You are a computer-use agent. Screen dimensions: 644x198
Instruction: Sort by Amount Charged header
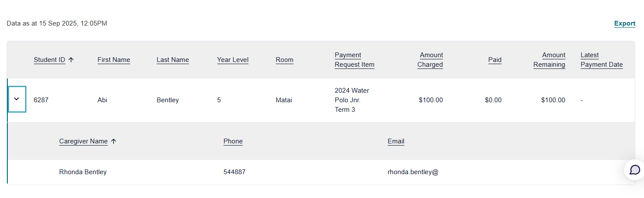[430, 60]
